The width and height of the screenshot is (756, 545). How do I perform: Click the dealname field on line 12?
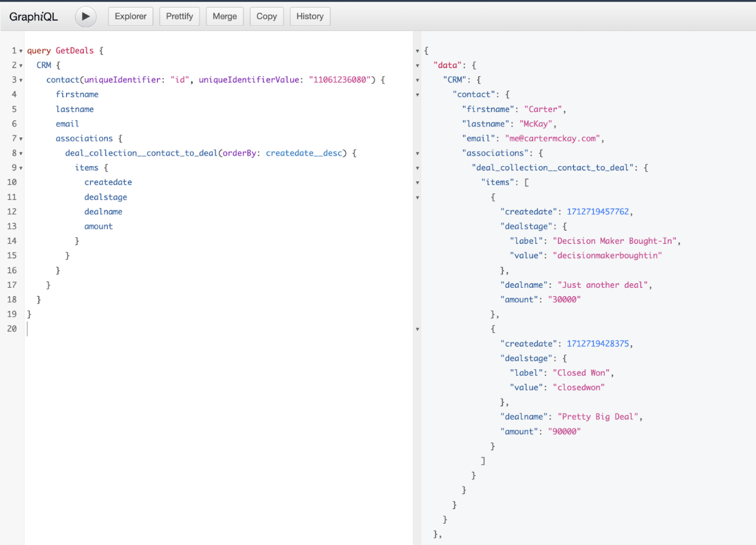(x=103, y=212)
